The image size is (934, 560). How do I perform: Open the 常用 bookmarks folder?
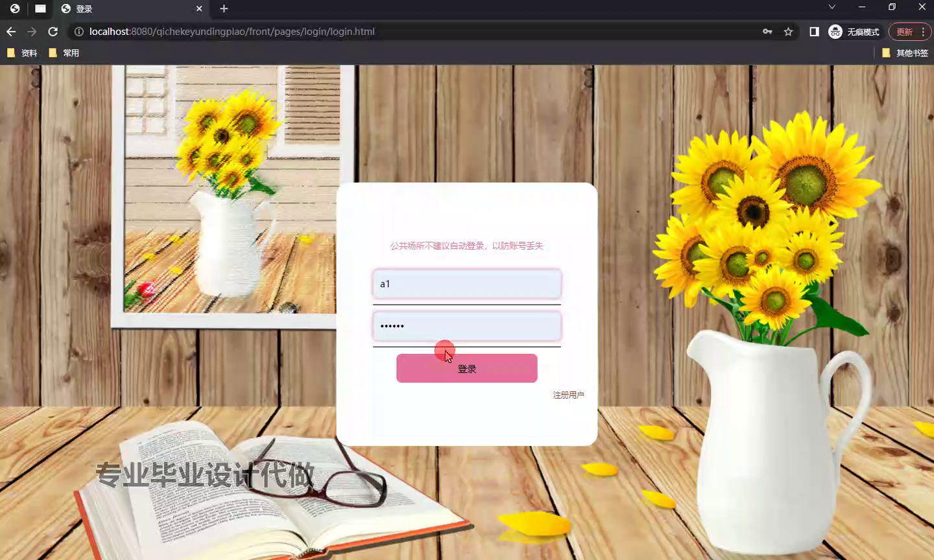point(64,53)
